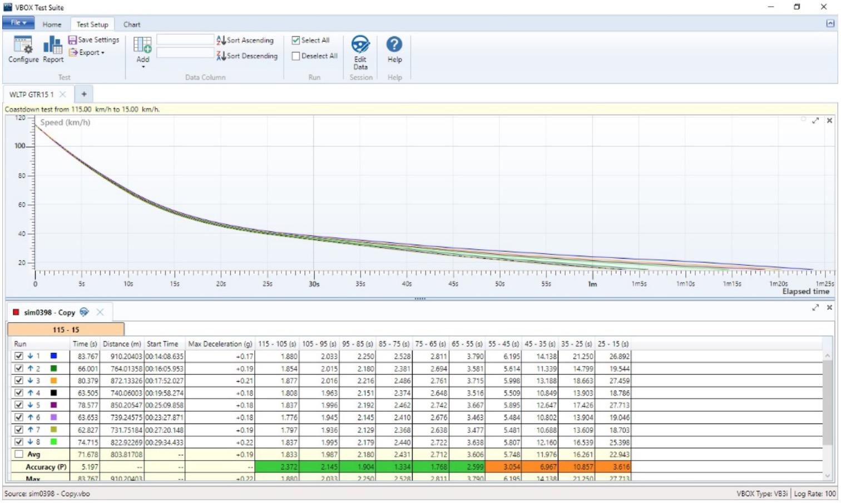The image size is (841, 504).
Task: Click the direction arrow for run 1
Action: point(30,356)
